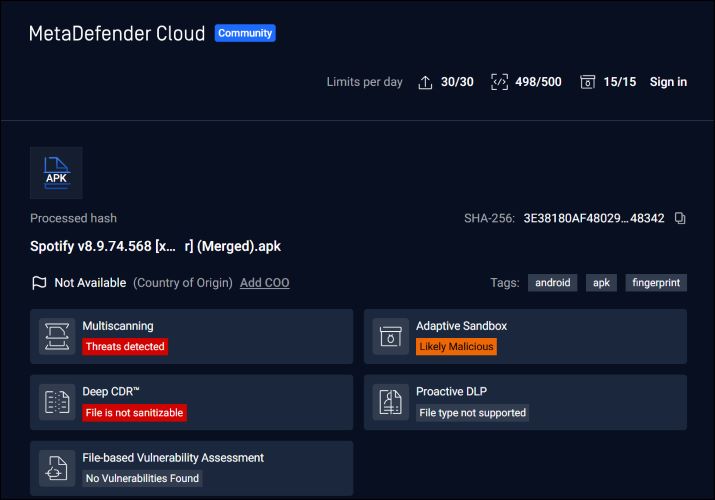Click the No Vulnerabilities Found badge

point(142,478)
